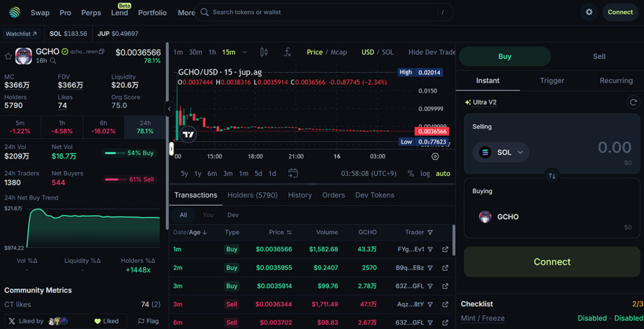Open the Perps nav item
Screen dimensions: 644x329
[91, 13]
